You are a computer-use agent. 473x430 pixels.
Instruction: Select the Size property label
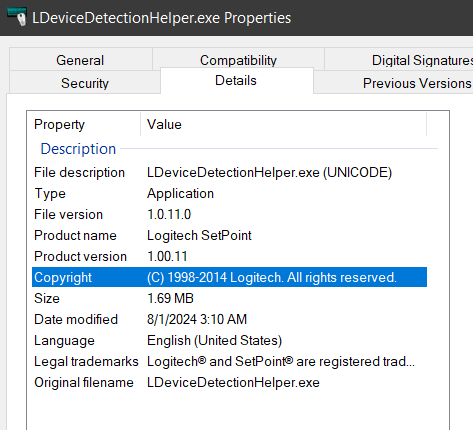[x=47, y=298]
